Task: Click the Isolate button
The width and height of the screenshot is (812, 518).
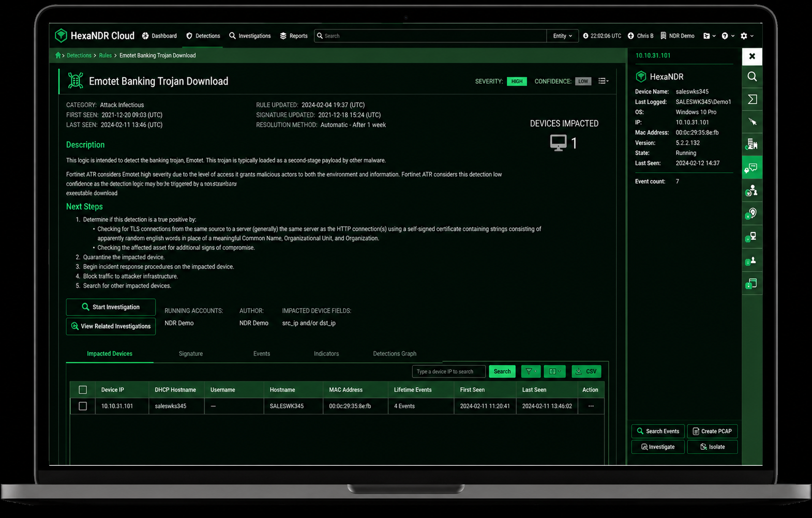Action: 712,447
